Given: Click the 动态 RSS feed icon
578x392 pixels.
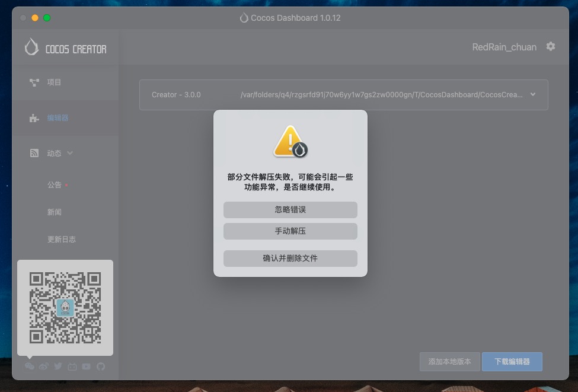Looking at the screenshot, I should 34,153.
